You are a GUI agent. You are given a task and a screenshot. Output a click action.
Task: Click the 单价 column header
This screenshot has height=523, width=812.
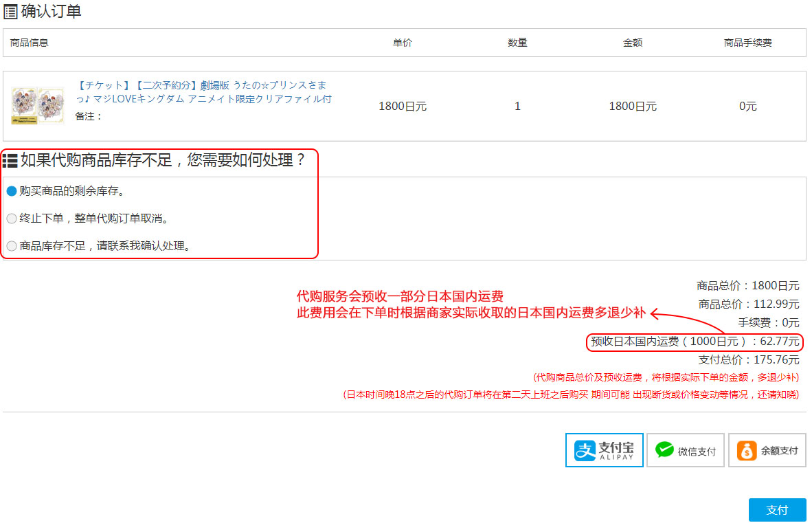point(403,43)
